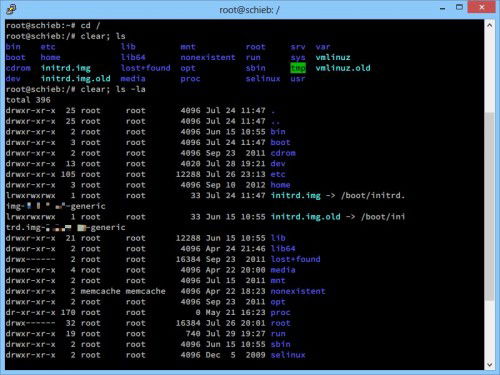Click the home entry in long listing
The height and width of the screenshot is (375, 500).
click(x=280, y=185)
